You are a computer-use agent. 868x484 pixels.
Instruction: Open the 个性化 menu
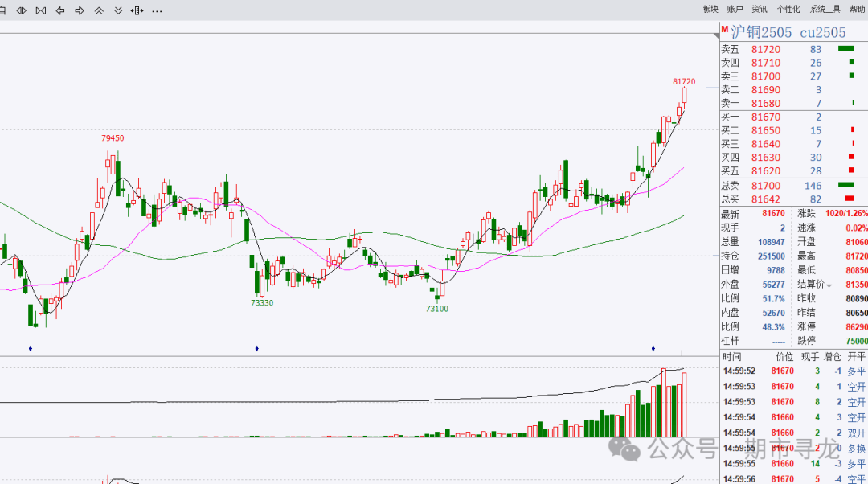click(788, 10)
